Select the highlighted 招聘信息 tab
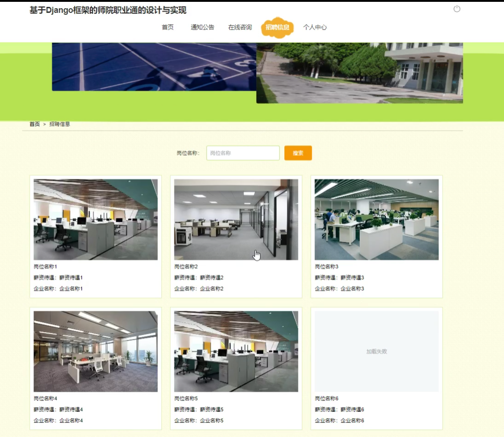The height and width of the screenshot is (437, 504). pyautogui.click(x=277, y=27)
